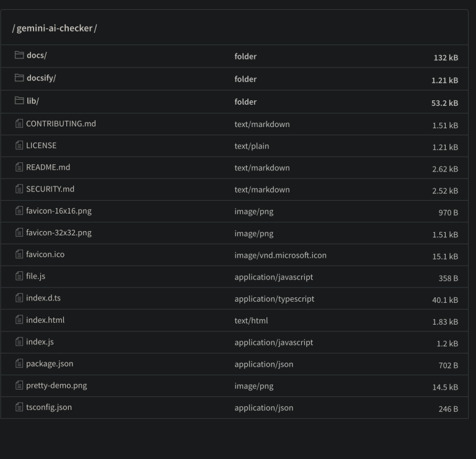This screenshot has height=459, width=476.
Task: Click 53.2 kB size of lib folder
Action: click(x=444, y=103)
